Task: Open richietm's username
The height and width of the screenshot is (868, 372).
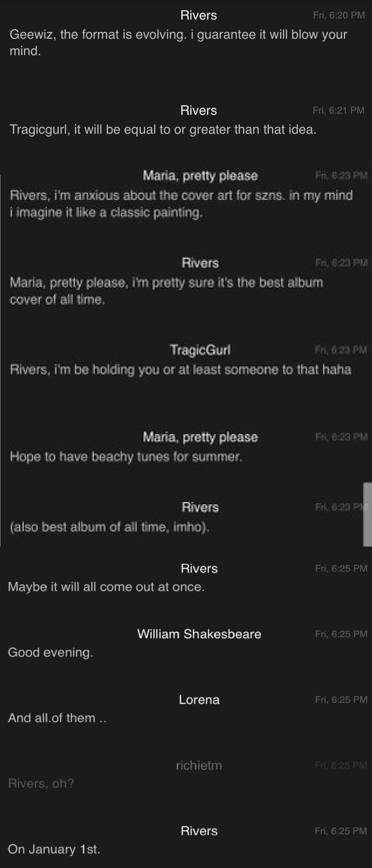Action: [x=199, y=765]
